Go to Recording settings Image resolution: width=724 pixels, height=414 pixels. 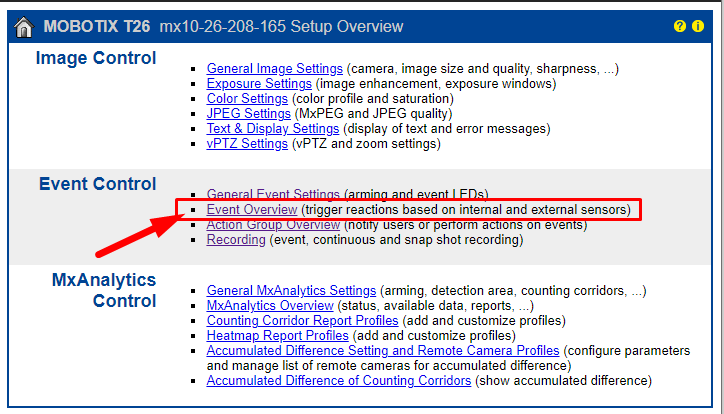coord(236,240)
